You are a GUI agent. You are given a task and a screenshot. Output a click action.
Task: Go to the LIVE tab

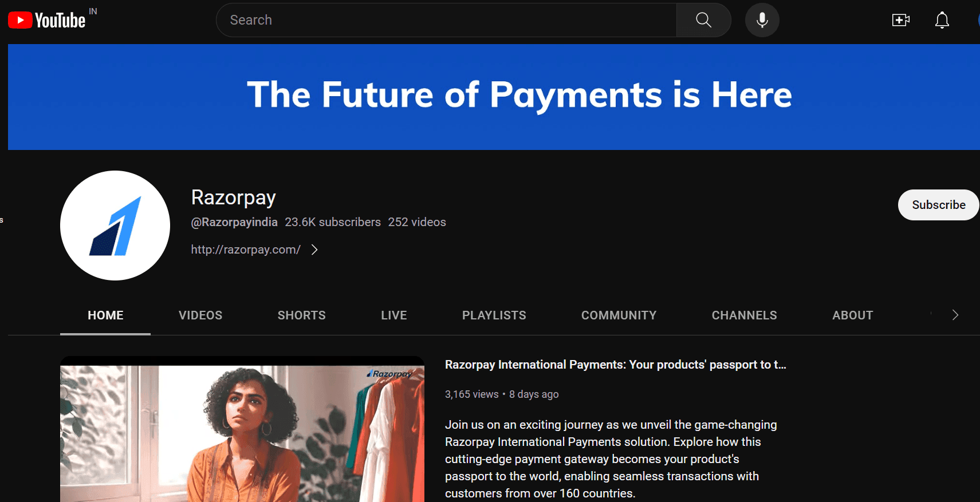pos(394,315)
